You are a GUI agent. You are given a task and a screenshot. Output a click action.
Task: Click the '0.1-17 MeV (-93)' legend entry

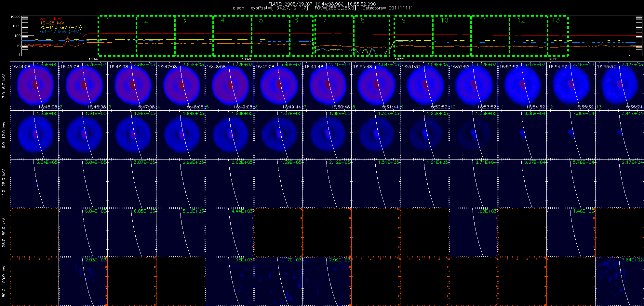click(x=60, y=32)
